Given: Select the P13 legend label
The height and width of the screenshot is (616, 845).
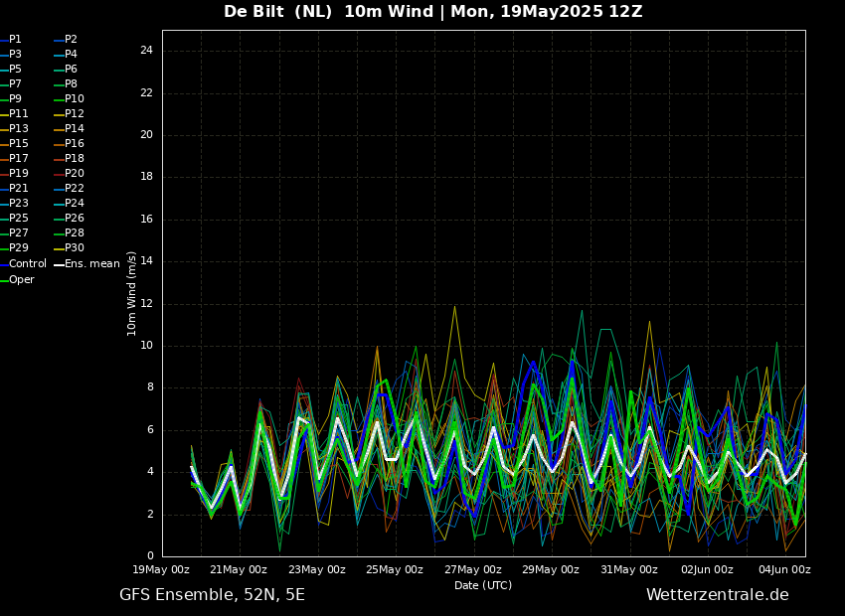Looking at the screenshot, I should click(18, 129).
